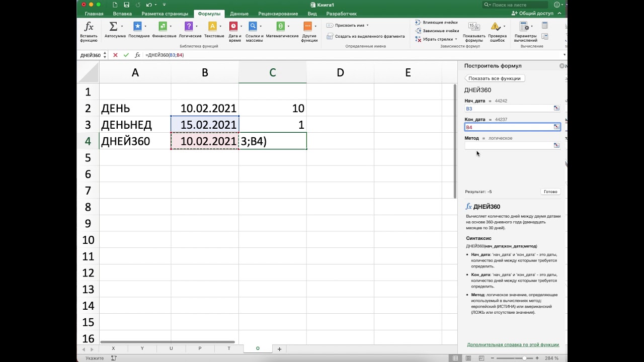The width and height of the screenshot is (644, 362).
Task: Switch to Normal view icon in status bar
Action: (x=455, y=358)
